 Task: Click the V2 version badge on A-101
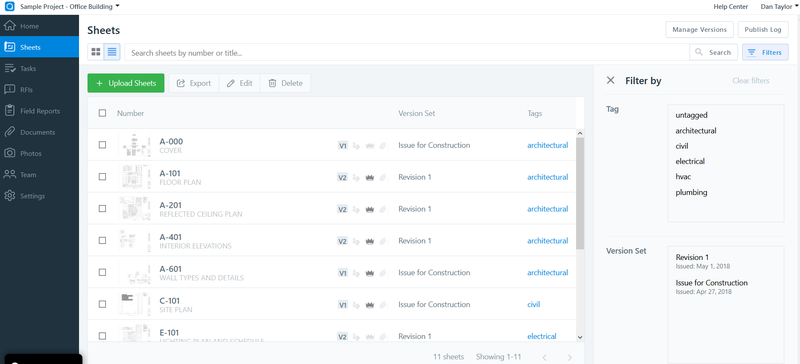click(x=343, y=177)
